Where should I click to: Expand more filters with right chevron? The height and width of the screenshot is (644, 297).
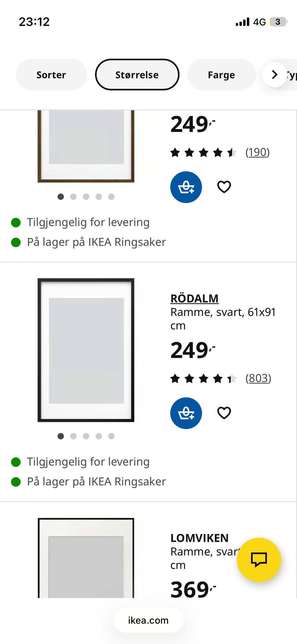(274, 75)
